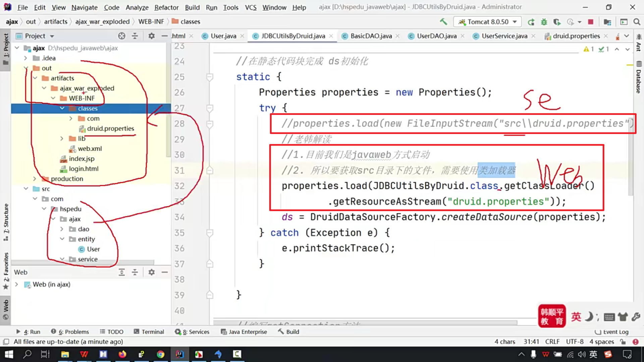The height and width of the screenshot is (362, 644).
Task: Toggle the Web tool window stripe button
Action: [x=6, y=310]
